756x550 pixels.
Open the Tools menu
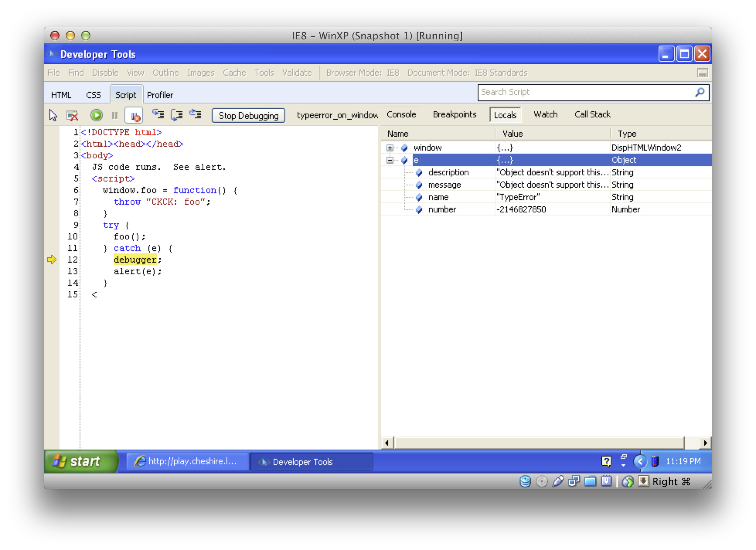click(264, 73)
